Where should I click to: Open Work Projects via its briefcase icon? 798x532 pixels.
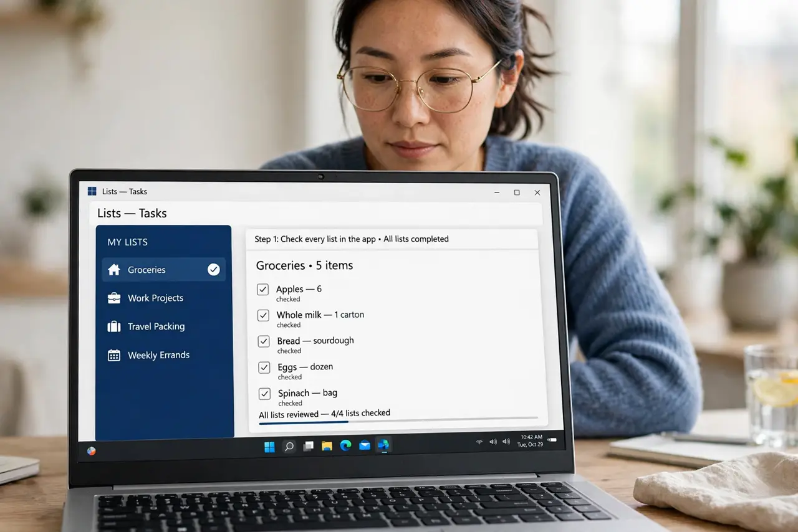(x=114, y=298)
